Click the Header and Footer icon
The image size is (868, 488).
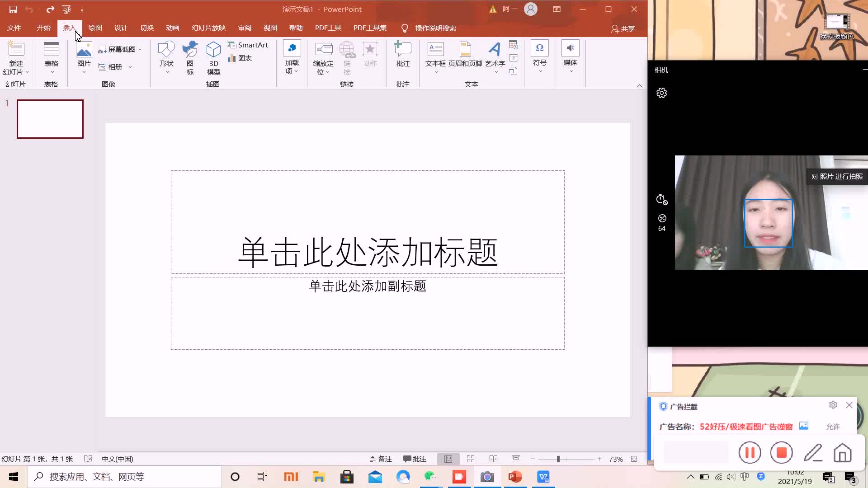[465, 50]
